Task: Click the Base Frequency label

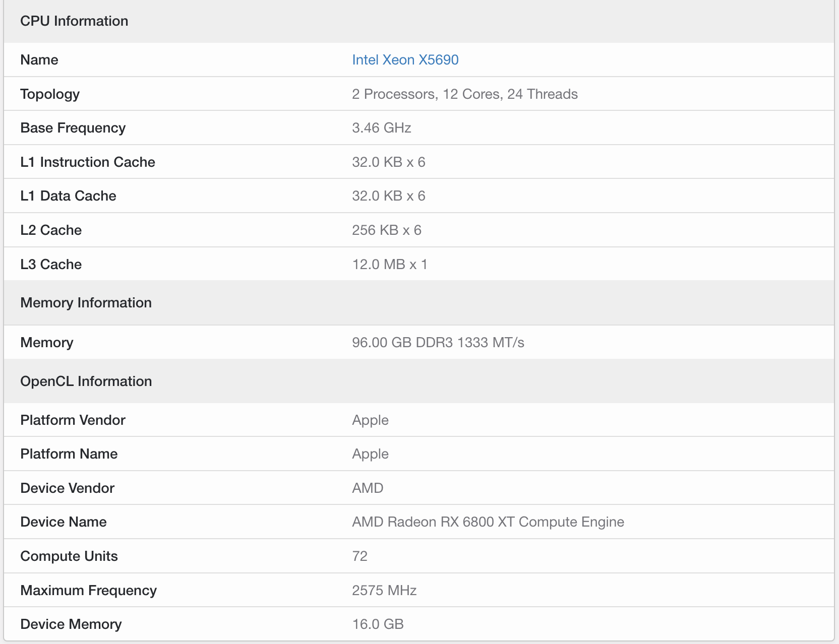Action: click(x=73, y=128)
